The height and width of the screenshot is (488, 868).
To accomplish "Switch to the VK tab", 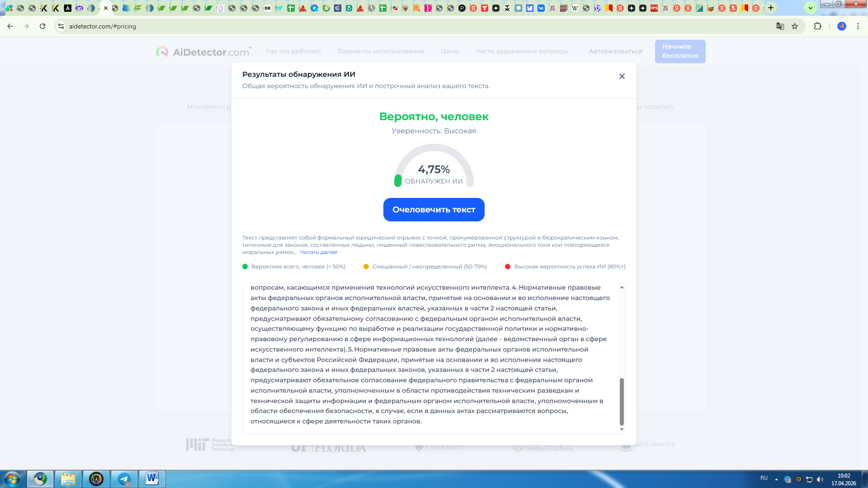I will pos(541,8).
